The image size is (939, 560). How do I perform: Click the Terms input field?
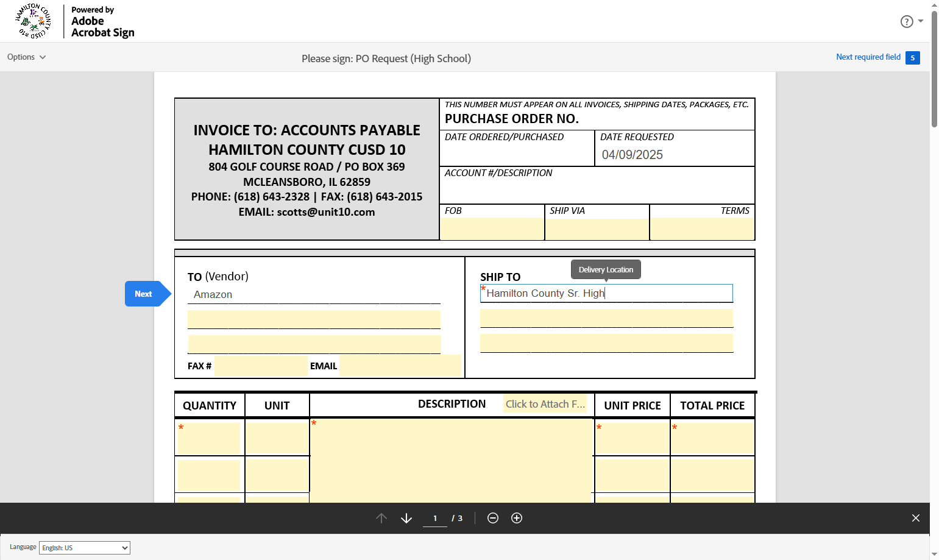(x=703, y=229)
